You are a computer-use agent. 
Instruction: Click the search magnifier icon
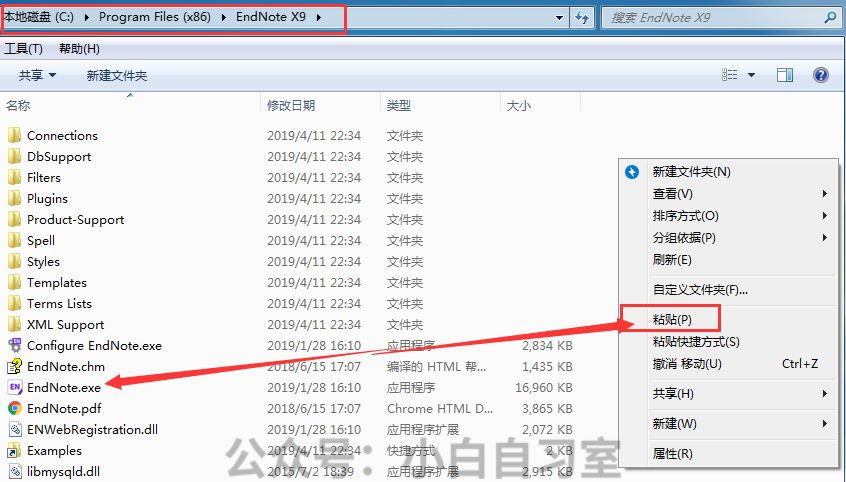click(x=829, y=18)
